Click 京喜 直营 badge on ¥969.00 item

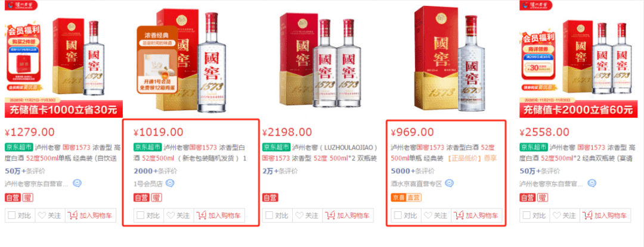click(406, 198)
